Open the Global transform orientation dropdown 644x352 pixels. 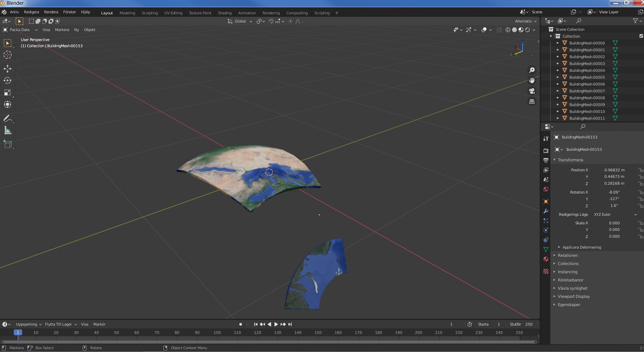pos(240,21)
